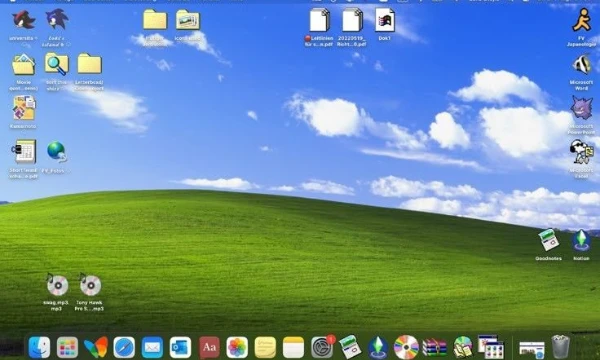Open the Mail app in dock
This screenshot has height=360, width=600.
point(152,347)
